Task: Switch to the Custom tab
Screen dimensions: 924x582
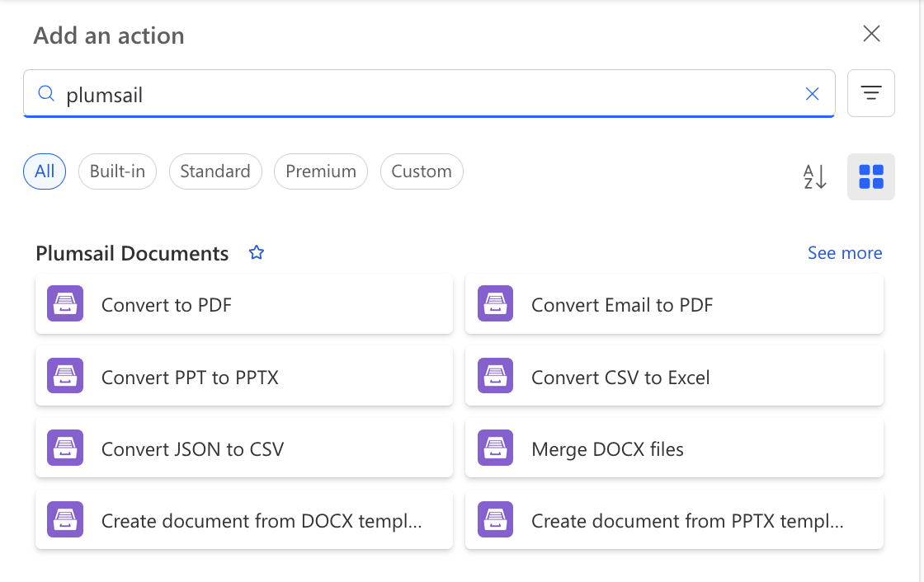Action: (x=422, y=171)
